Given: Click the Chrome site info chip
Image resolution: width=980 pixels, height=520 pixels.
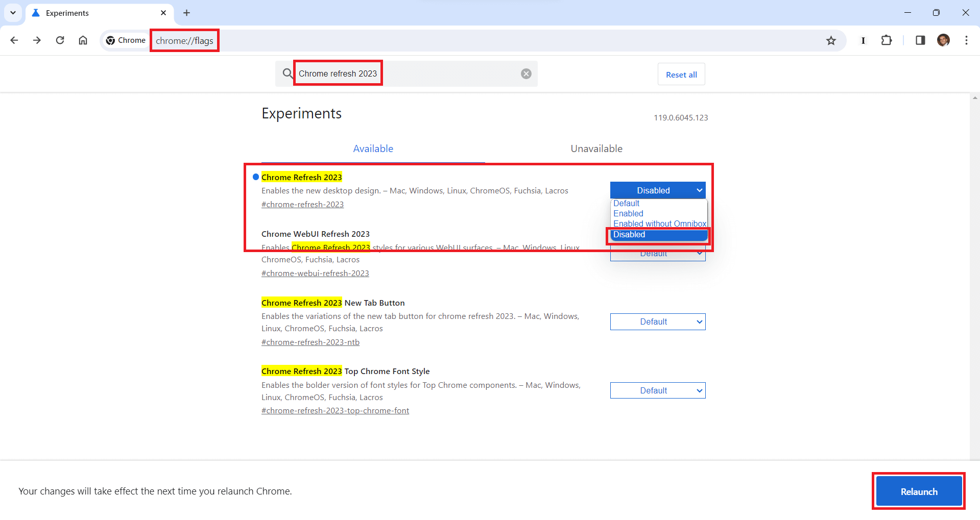Looking at the screenshot, I should (x=126, y=40).
